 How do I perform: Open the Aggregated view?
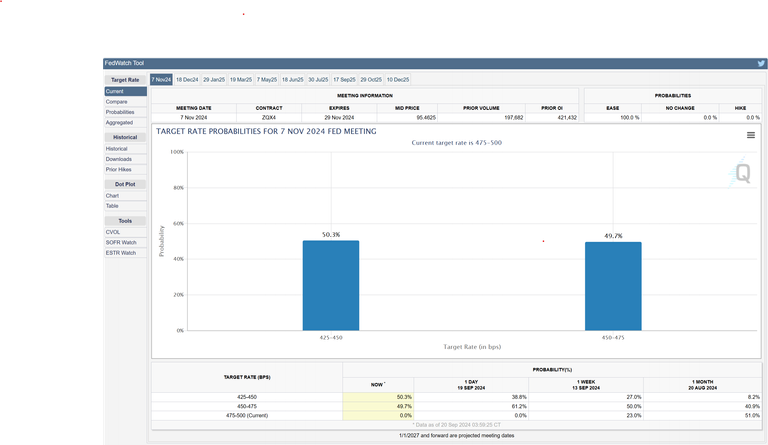click(119, 122)
